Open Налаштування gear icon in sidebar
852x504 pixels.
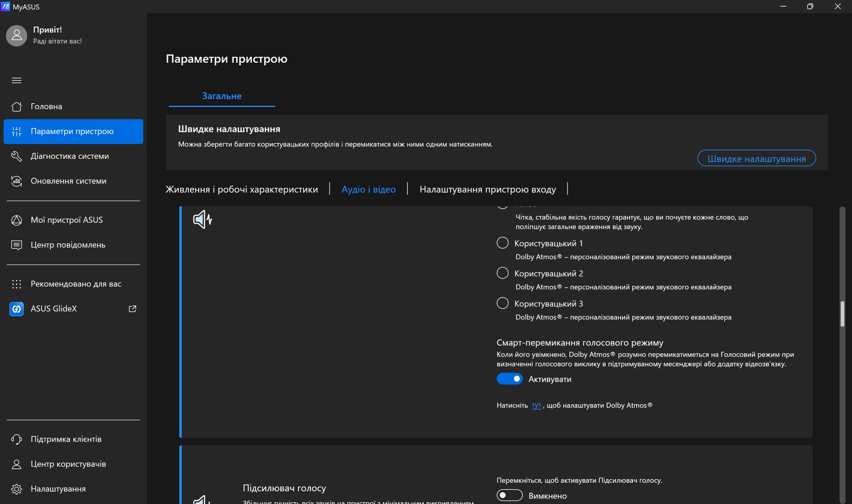(16, 489)
